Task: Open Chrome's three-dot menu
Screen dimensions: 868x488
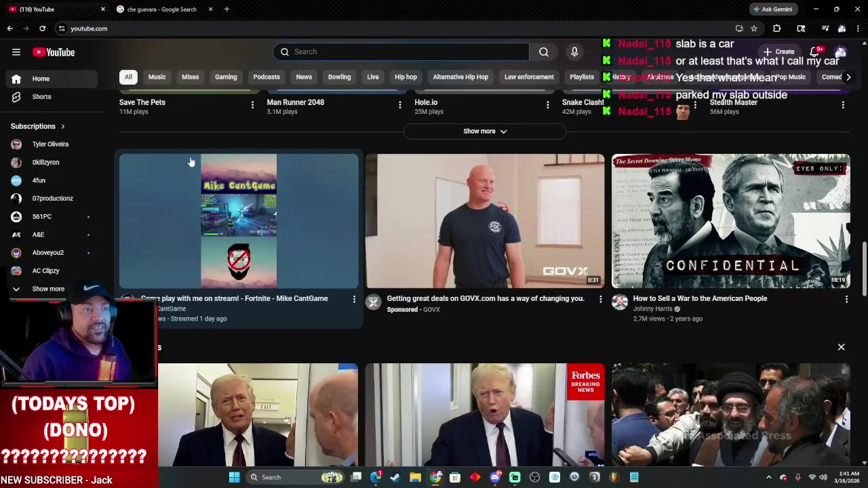Action: 859,28
